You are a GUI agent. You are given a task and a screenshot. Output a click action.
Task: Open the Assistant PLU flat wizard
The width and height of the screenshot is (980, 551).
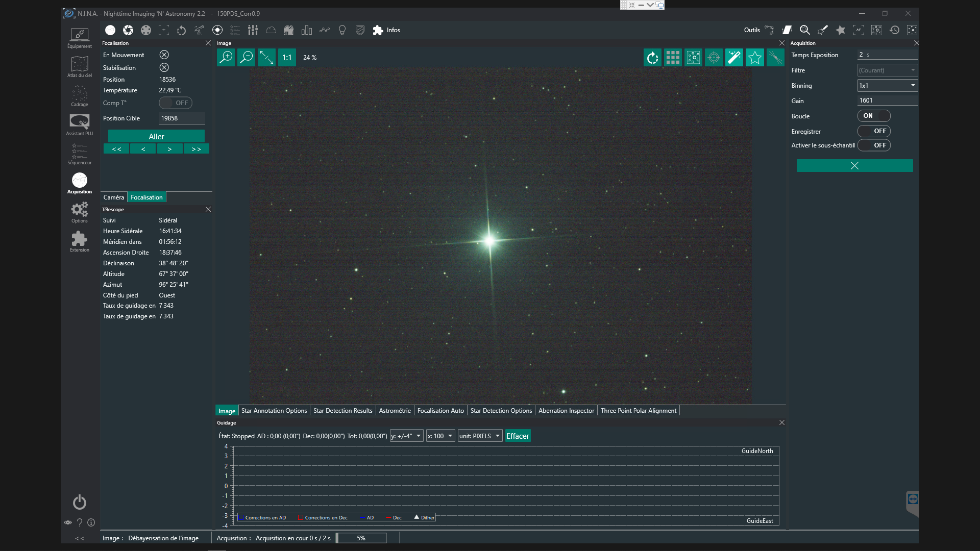[80, 126]
